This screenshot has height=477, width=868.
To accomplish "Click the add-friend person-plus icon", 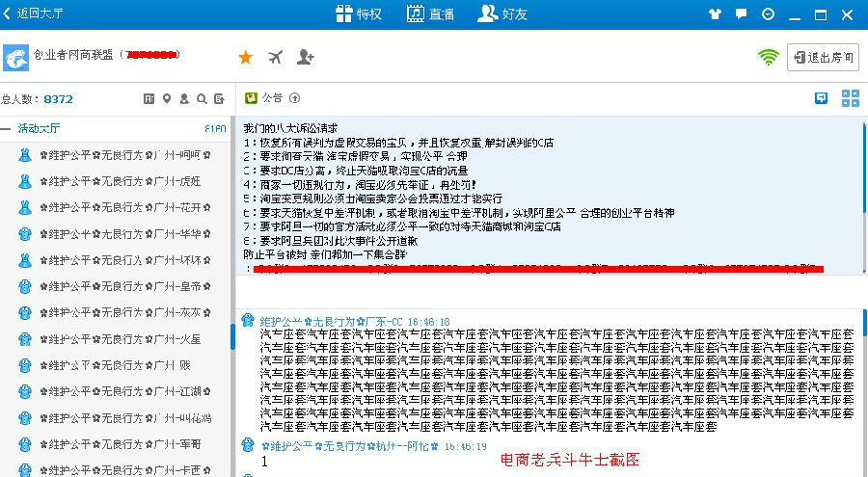I will click(x=305, y=57).
